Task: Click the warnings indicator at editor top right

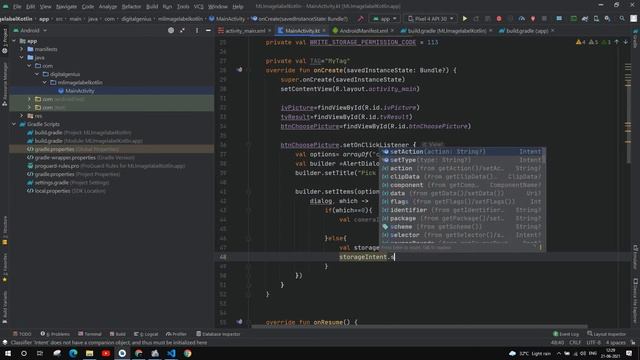Action: 593,42
